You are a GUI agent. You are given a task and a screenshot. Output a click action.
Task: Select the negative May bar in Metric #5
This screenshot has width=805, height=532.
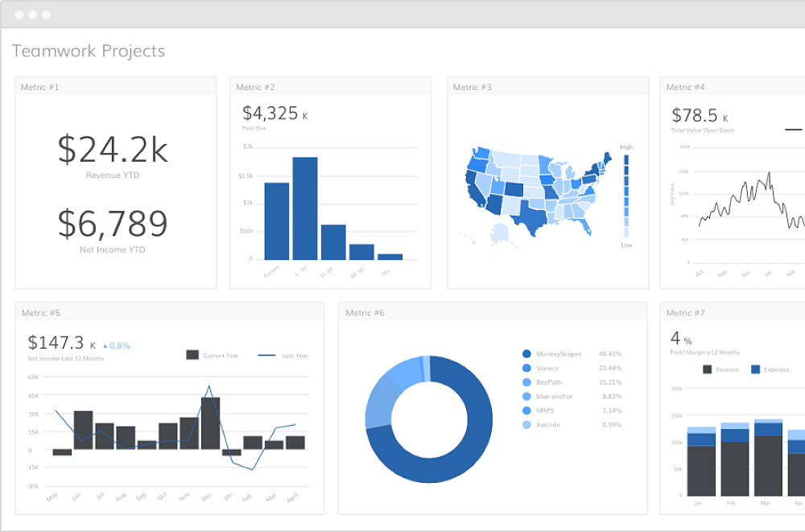tap(62, 452)
